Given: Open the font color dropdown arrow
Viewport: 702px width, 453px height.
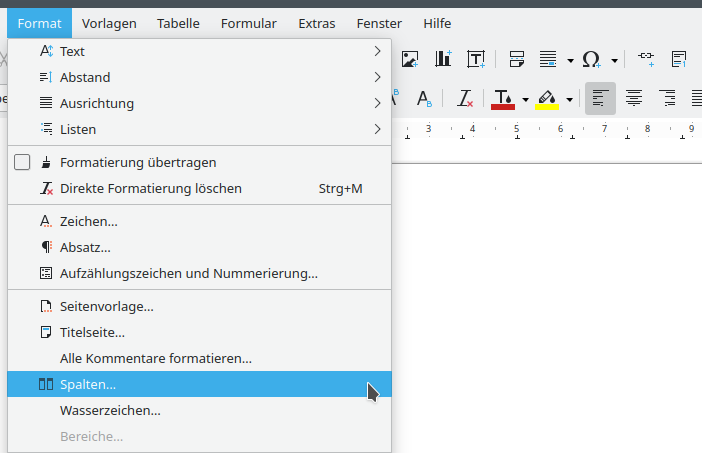Looking at the screenshot, I should 524,99.
